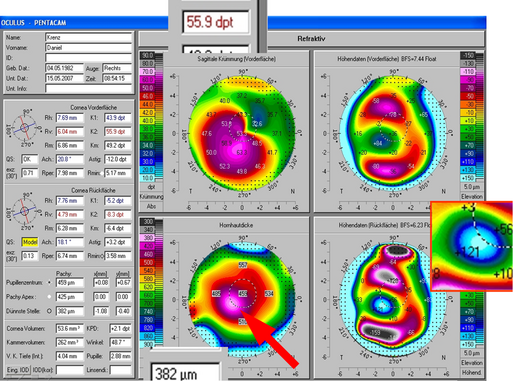Screen dimensions: 513x381
Task: Pick the 46.0 swatch on curvature color scale
Action: (x=147, y=96)
